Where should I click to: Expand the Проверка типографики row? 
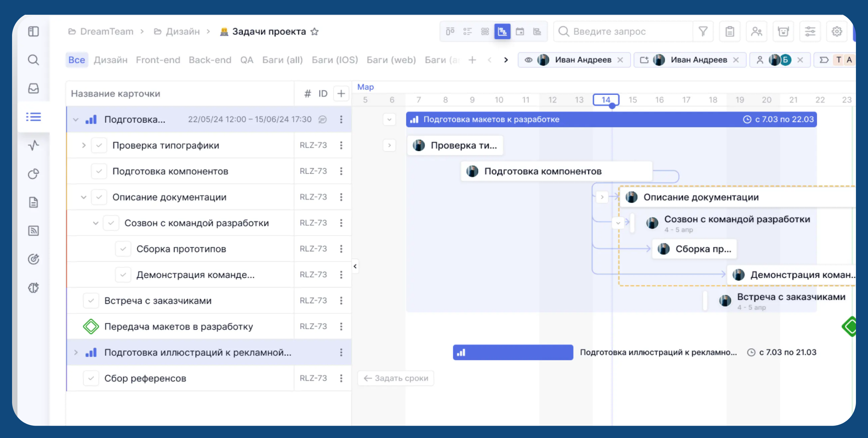[x=83, y=145]
